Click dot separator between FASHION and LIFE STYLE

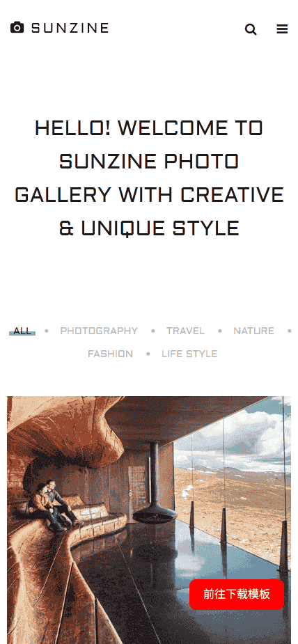pyautogui.click(x=148, y=354)
